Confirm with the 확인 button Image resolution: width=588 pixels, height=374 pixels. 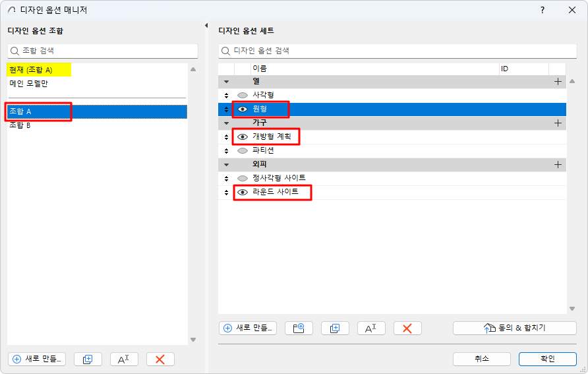[548, 359]
